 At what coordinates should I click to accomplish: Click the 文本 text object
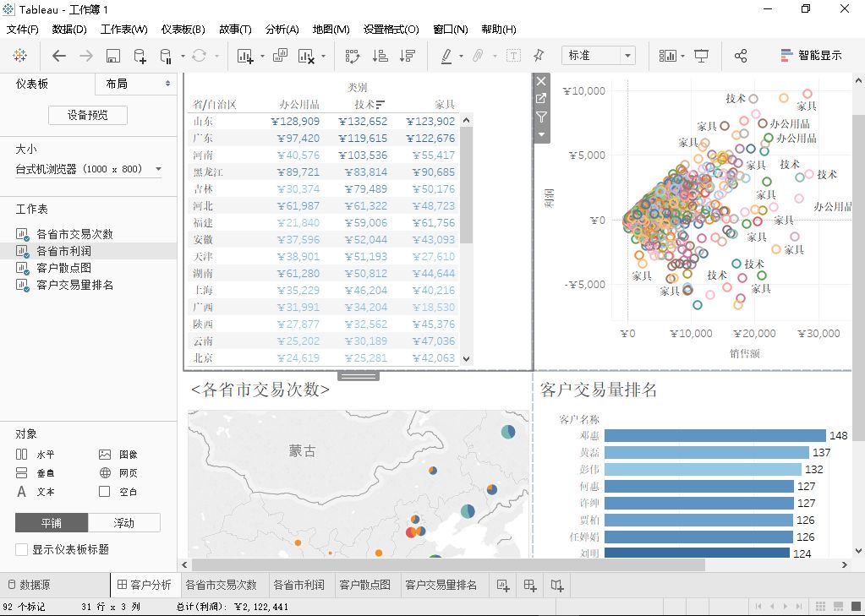pyautogui.click(x=36, y=492)
